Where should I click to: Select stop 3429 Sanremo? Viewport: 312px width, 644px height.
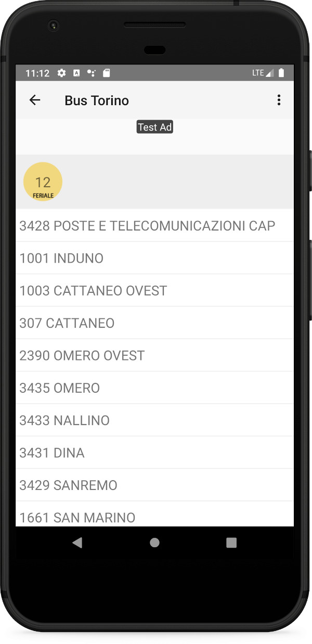[x=154, y=485]
